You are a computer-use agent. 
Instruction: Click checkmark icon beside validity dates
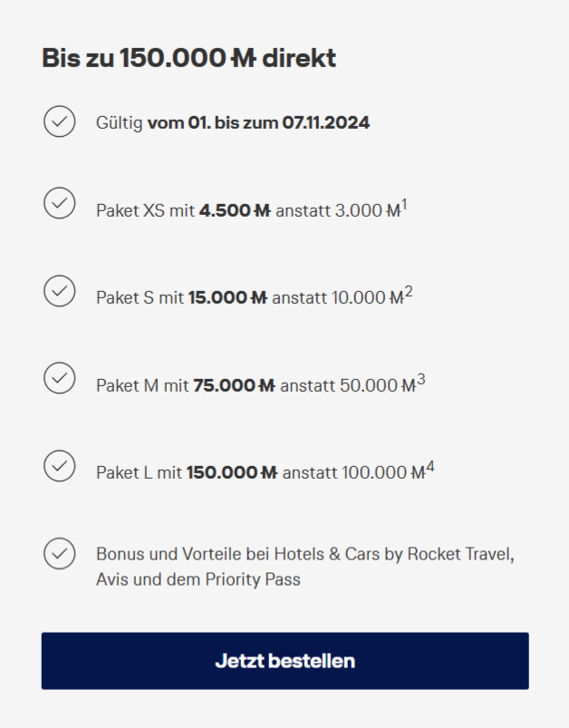click(60, 121)
